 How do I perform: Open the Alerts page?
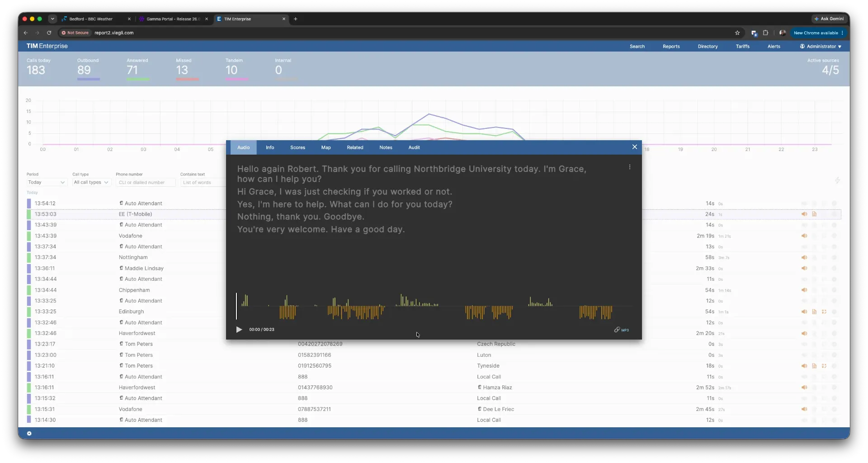[774, 47]
